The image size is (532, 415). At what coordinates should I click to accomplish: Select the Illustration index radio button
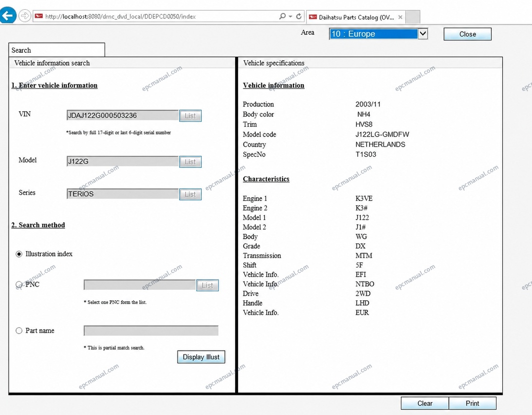click(19, 254)
